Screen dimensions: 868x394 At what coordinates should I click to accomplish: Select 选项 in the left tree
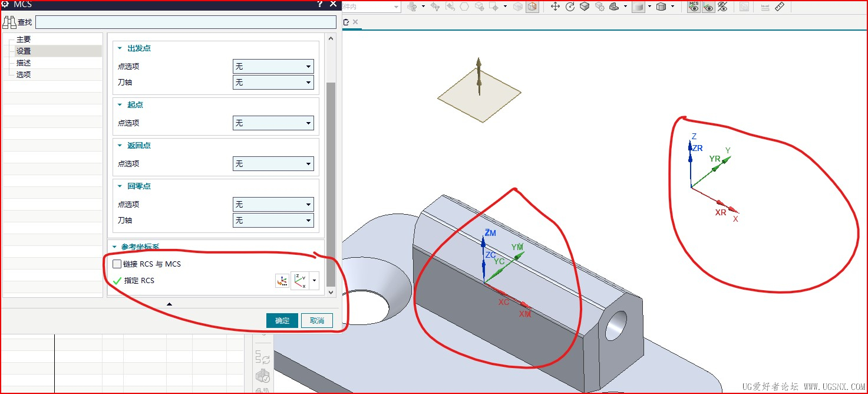point(24,74)
